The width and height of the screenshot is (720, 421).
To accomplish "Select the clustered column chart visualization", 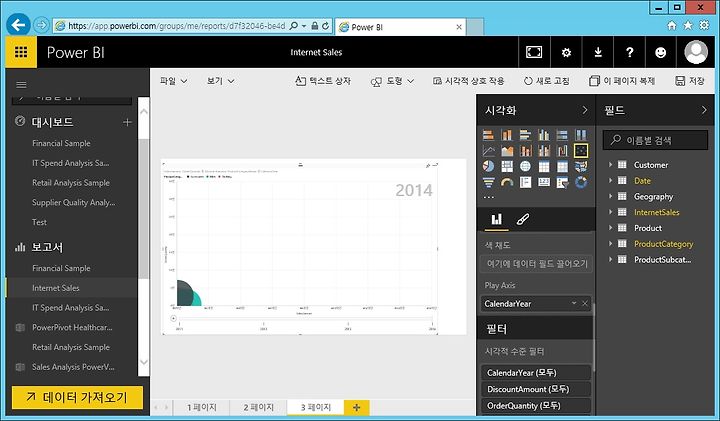I will pos(544,135).
